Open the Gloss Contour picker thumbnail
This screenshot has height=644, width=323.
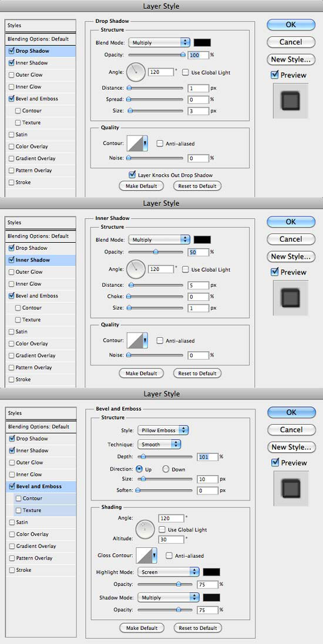click(146, 555)
